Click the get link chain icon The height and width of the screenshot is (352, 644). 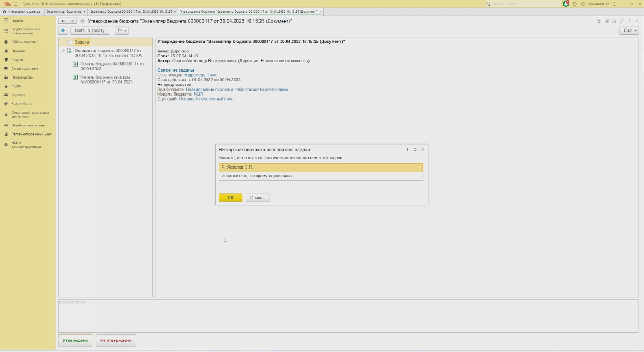pos(622,21)
